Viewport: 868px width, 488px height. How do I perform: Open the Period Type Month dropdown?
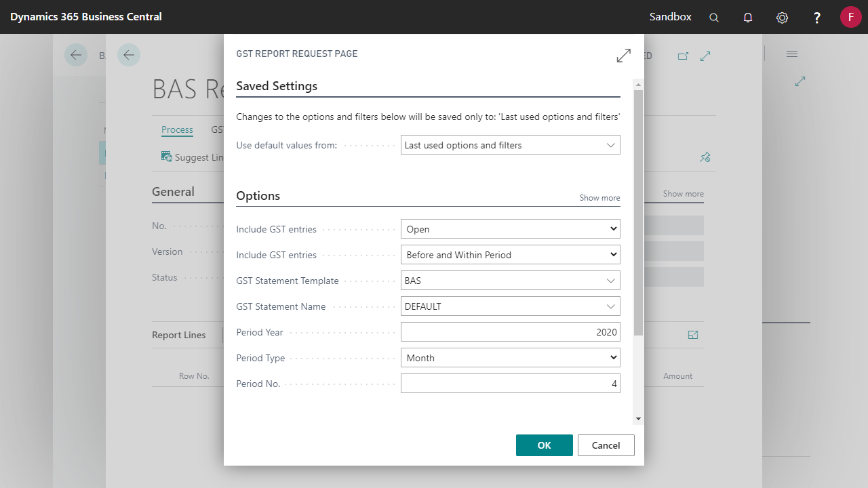click(x=510, y=358)
